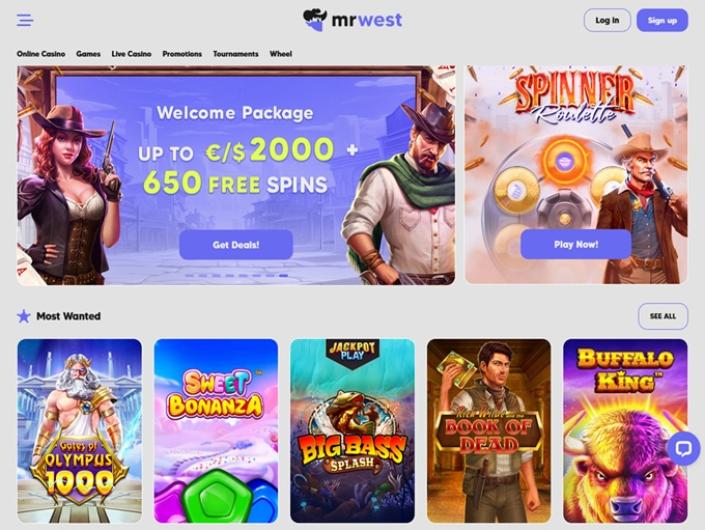
Task: Open the Live Casino section
Action: 131,53
